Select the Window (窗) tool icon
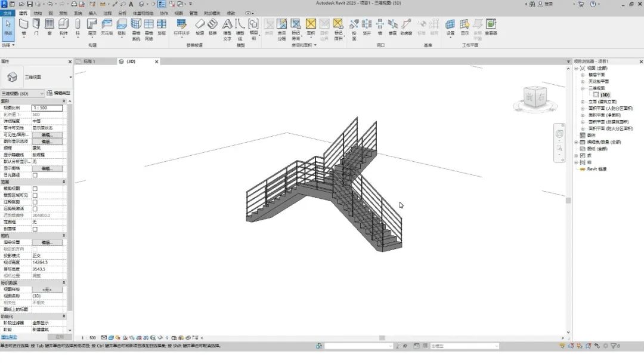 click(x=49, y=26)
